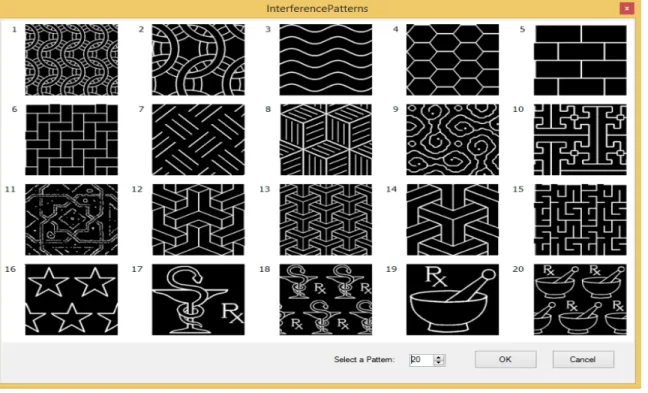Pick pattern 11 ornate octagon design
Image resolution: width=648 pixels, height=393 pixels.
(71, 219)
